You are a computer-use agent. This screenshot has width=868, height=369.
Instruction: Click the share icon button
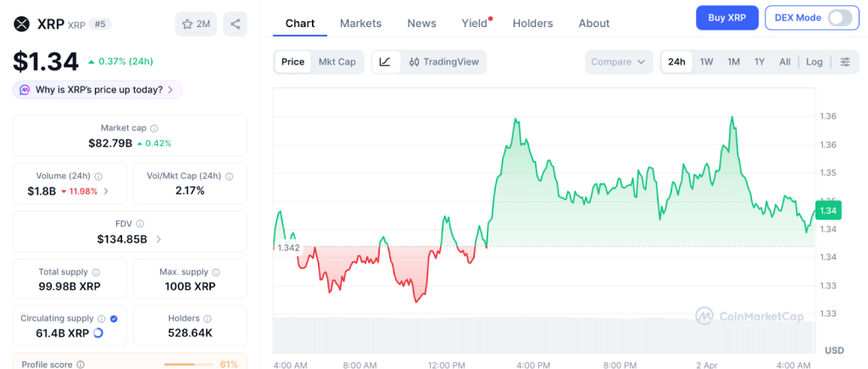tap(235, 24)
